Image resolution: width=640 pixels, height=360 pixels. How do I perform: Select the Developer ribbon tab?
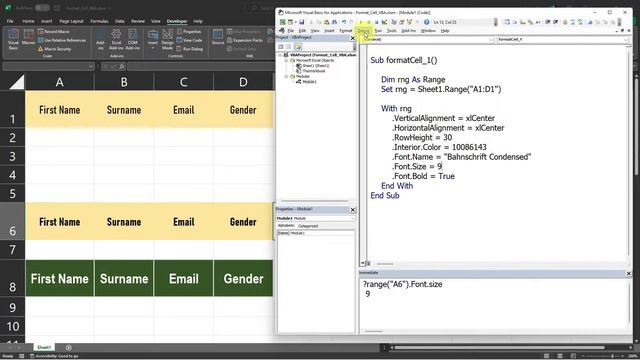(177, 21)
